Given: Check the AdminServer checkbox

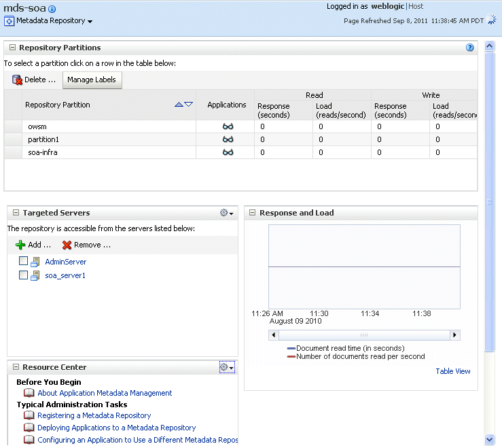Looking at the screenshot, I should click(23, 261).
